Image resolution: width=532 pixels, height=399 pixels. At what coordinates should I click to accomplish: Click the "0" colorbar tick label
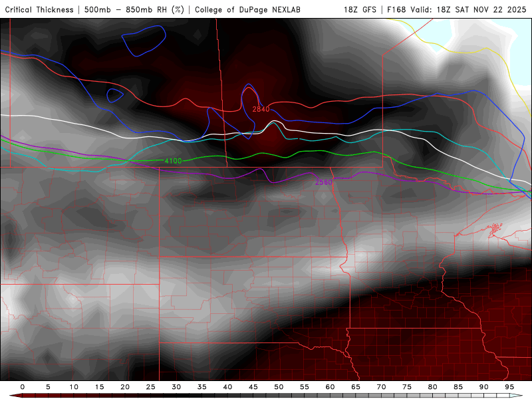23,387
